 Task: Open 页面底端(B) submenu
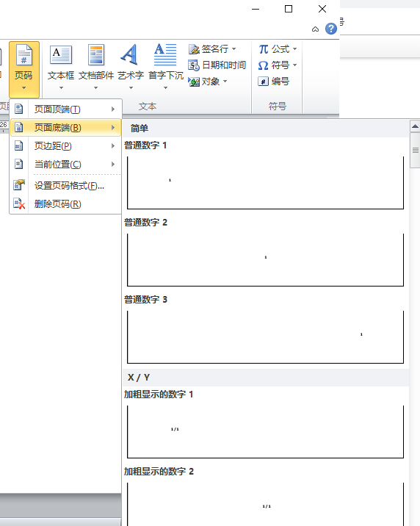coord(65,128)
